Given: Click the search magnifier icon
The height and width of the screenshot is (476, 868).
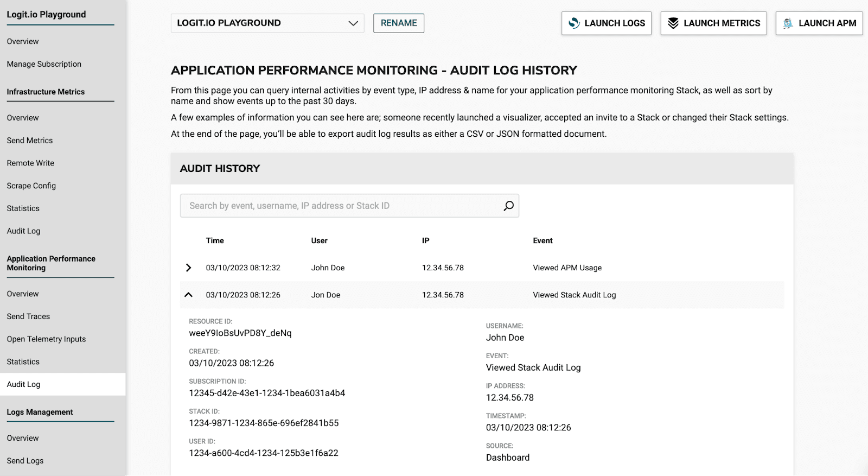Looking at the screenshot, I should tap(508, 206).
